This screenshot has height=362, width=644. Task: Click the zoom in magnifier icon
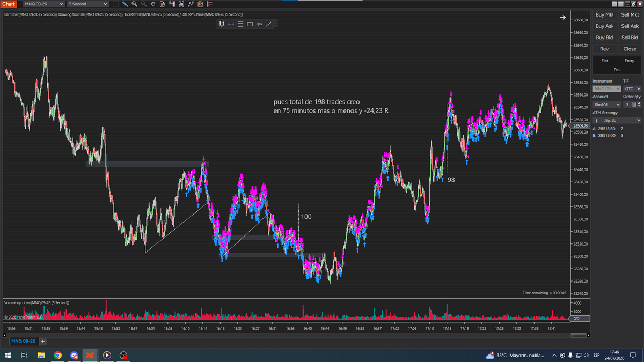[x=134, y=4]
